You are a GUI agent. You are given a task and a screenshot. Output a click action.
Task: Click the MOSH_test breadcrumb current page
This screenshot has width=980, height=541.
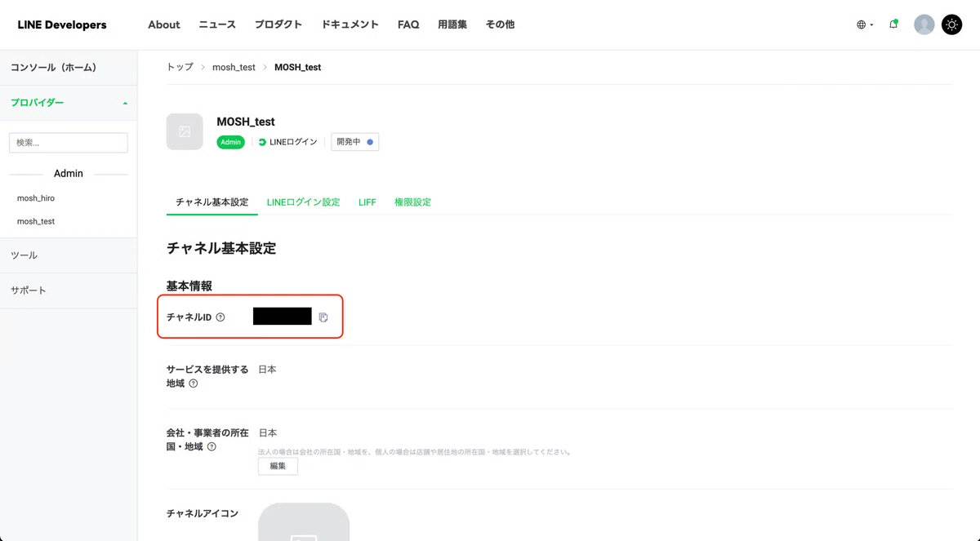[x=297, y=67]
